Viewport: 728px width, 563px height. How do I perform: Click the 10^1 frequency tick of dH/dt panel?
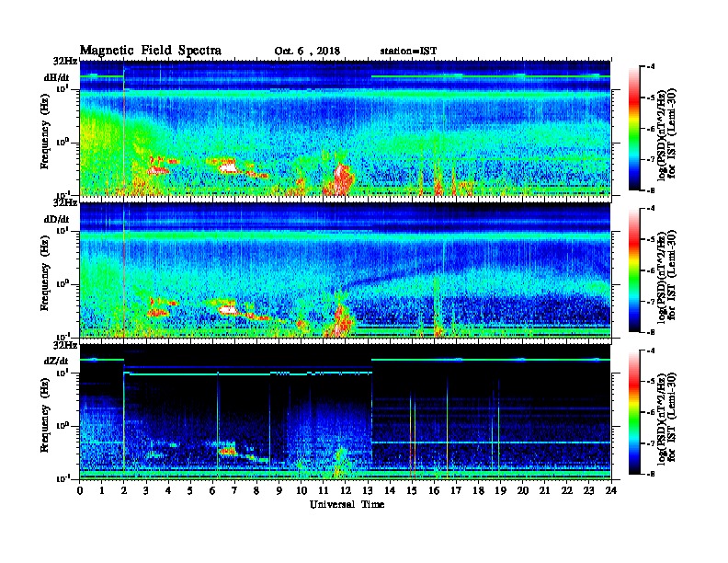coord(63,88)
